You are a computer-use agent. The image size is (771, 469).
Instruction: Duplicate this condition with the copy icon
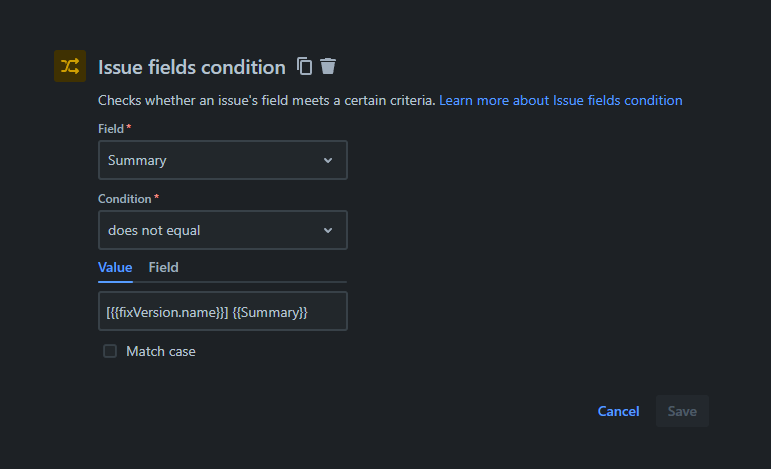pos(305,67)
